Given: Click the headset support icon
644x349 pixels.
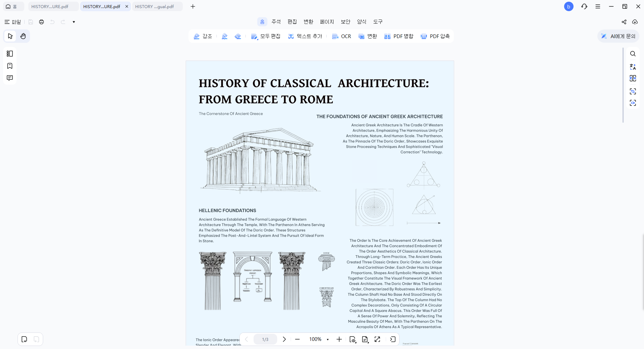Looking at the screenshot, I should (584, 6).
